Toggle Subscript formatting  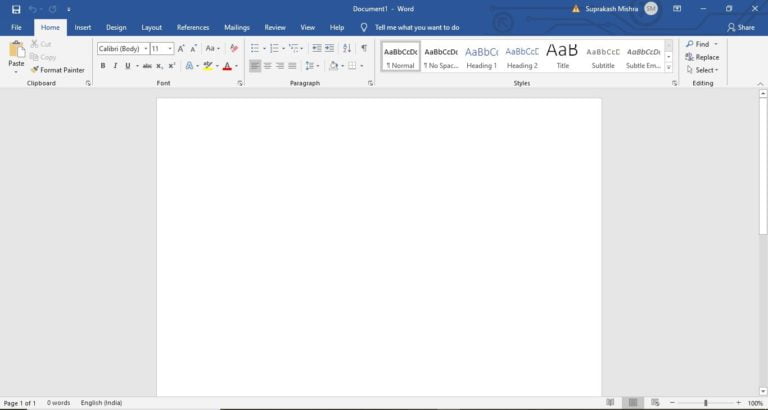160,66
